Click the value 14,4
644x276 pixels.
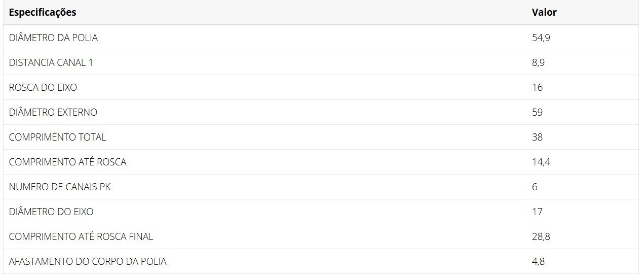(x=541, y=162)
